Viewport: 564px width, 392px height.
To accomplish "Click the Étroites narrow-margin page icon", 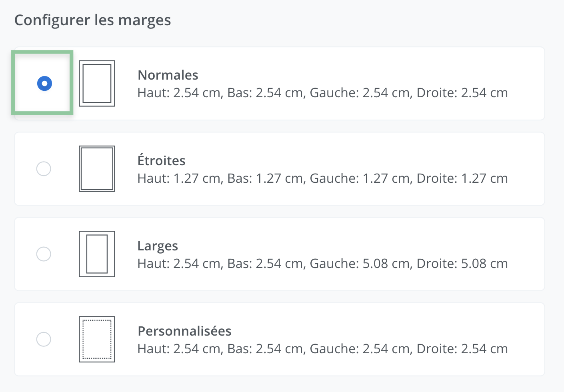I will coord(97,169).
